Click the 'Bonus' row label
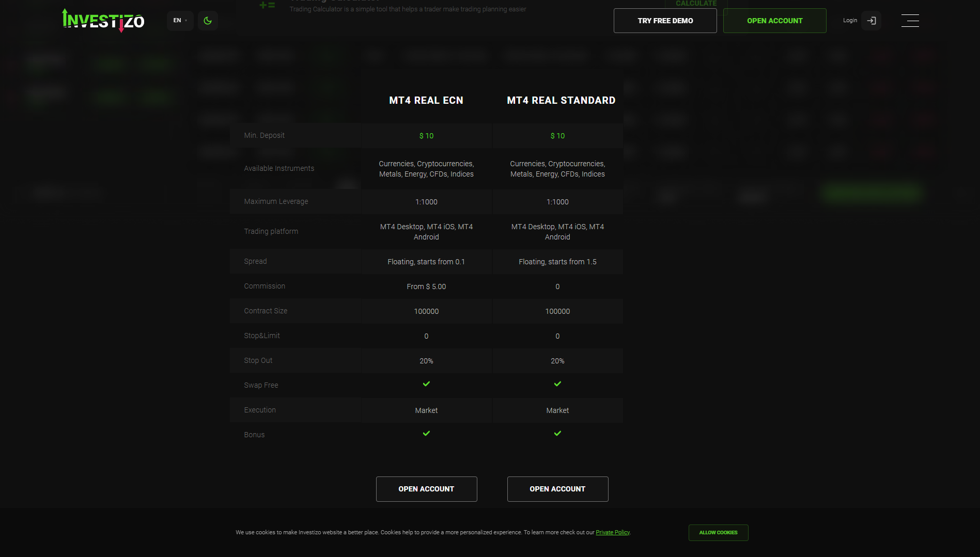This screenshot has width=980, height=557. pyautogui.click(x=254, y=435)
